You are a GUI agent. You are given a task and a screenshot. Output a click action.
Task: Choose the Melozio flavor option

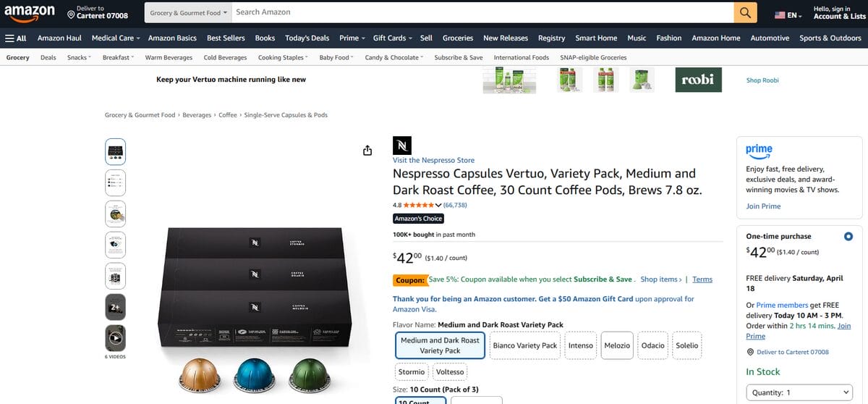617,345
